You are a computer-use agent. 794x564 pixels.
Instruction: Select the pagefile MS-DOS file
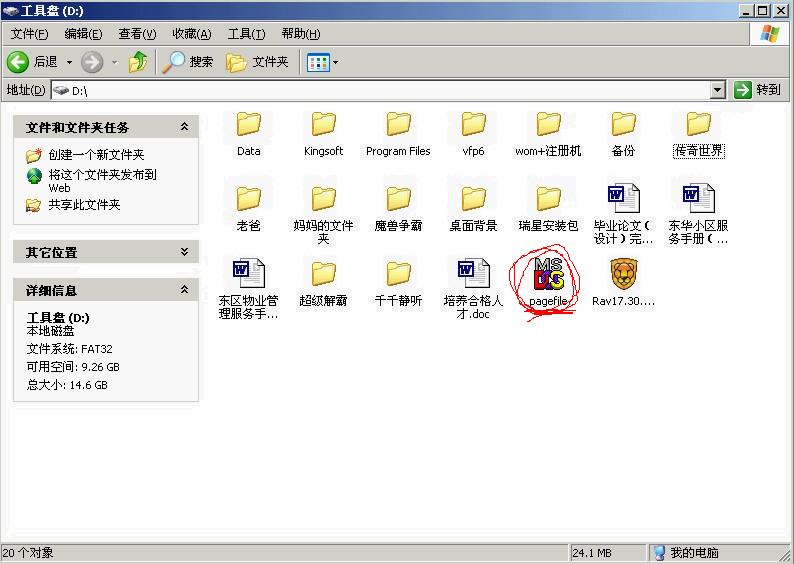[548, 281]
